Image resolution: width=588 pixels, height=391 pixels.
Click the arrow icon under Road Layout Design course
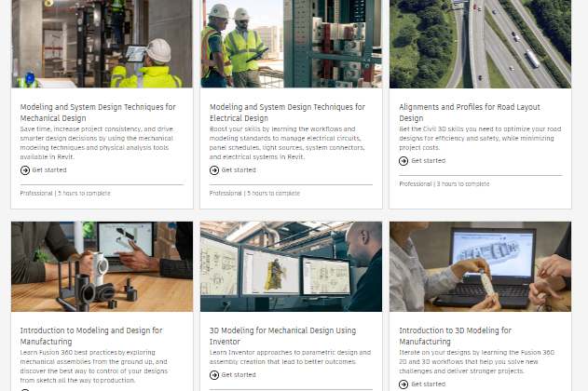(403, 161)
